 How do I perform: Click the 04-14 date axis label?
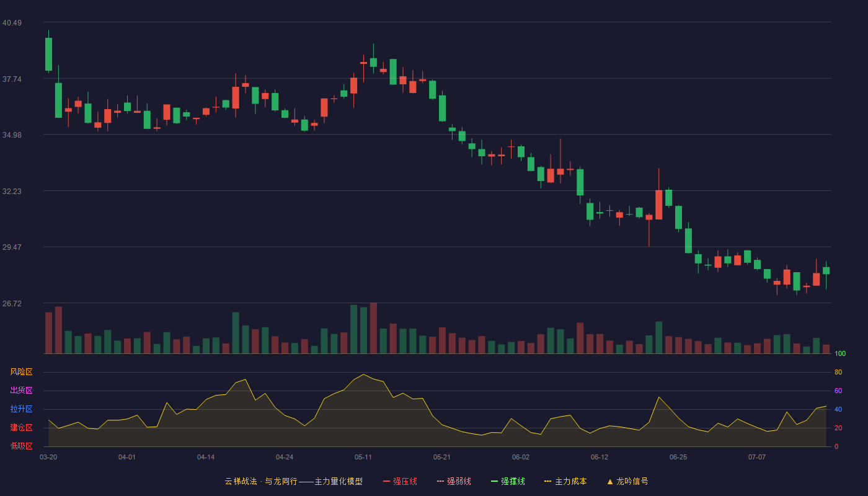[206, 457]
